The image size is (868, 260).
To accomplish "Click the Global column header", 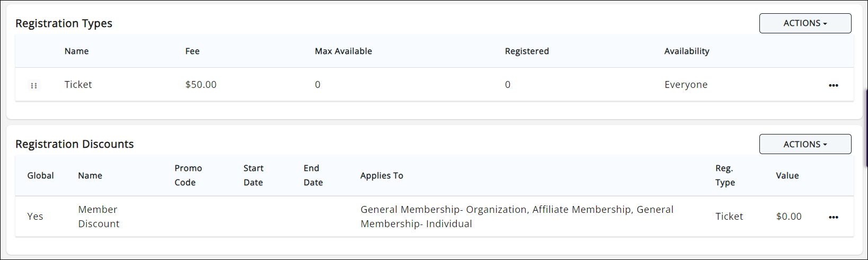I will [x=40, y=176].
